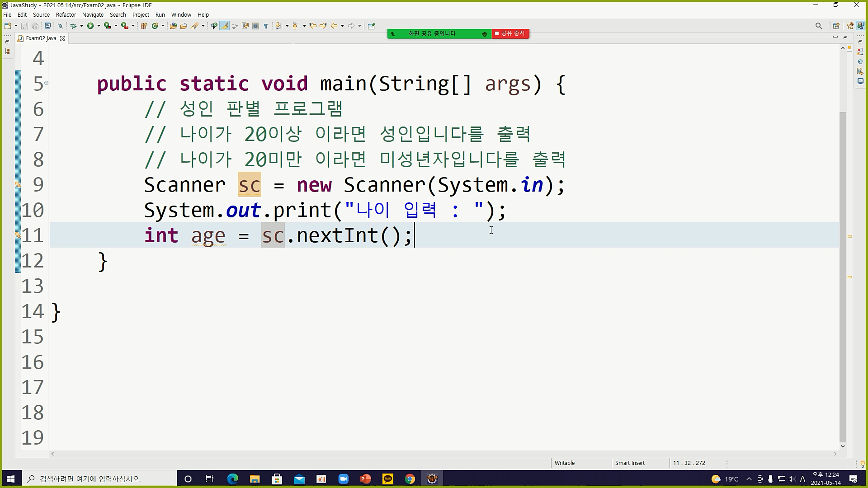Click the Last Edit Location arrow
This screenshot has width=868, height=488.
point(313,26)
